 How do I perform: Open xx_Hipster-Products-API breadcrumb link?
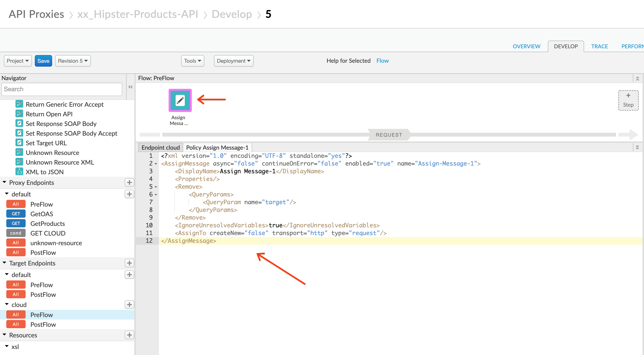pos(137,14)
